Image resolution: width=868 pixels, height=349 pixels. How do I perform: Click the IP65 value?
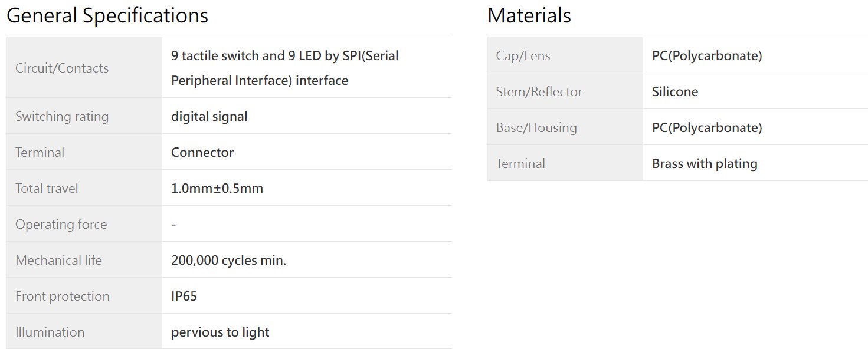coord(184,296)
